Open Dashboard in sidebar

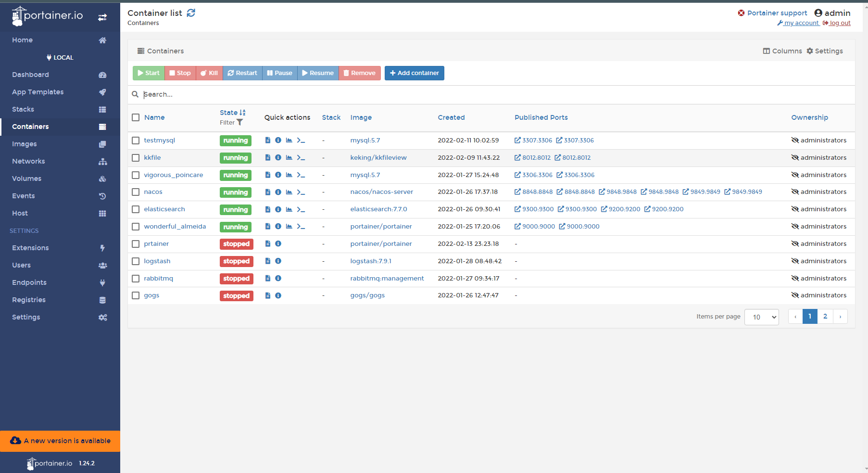(x=60, y=75)
